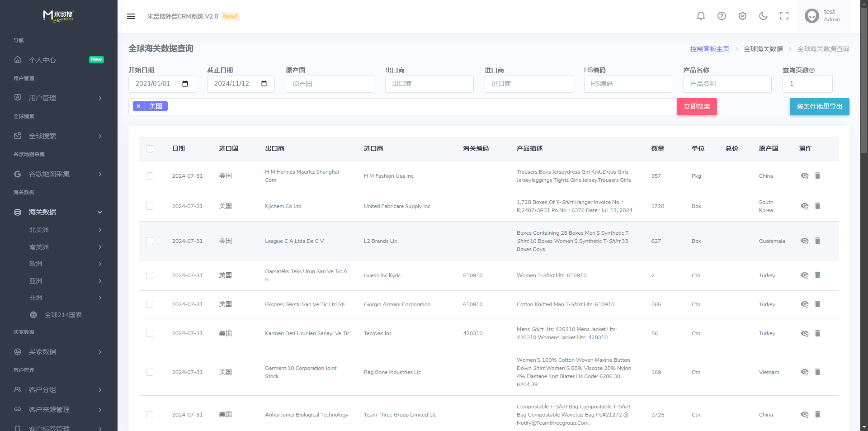Go to 控制面板主页 breadcrumb link
Viewport: 868px width, 431px height.
[709, 49]
